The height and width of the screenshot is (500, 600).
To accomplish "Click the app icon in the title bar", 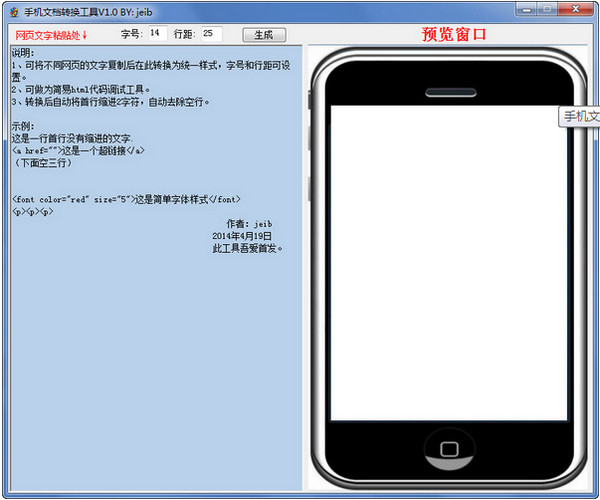I will (12, 9).
